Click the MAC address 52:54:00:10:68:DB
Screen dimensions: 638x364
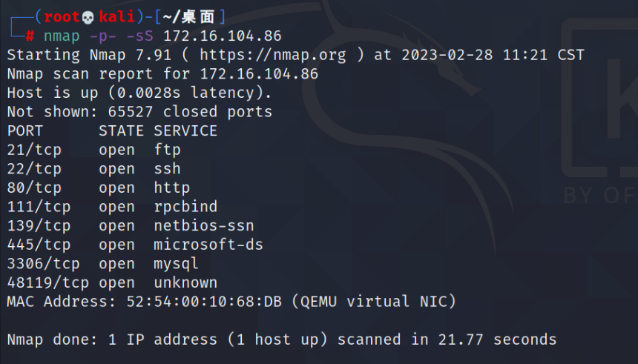pos(204,302)
